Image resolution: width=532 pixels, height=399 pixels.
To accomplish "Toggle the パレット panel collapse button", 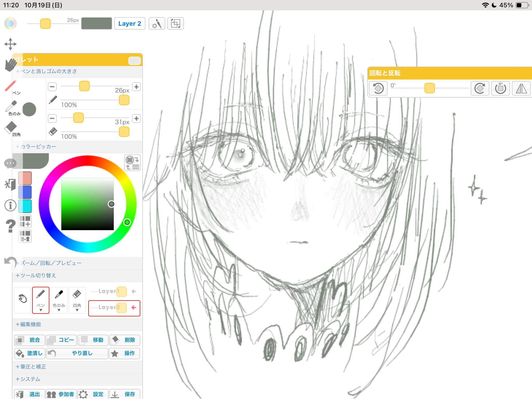I will point(135,61).
